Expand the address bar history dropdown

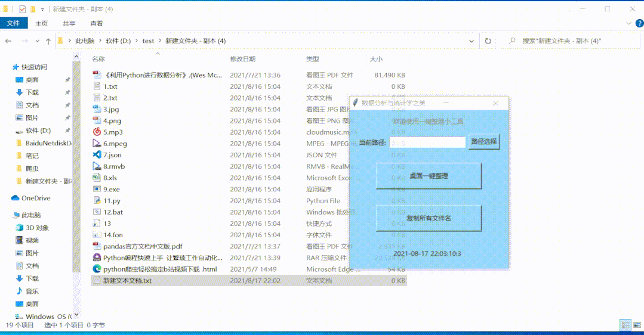[472, 41]
